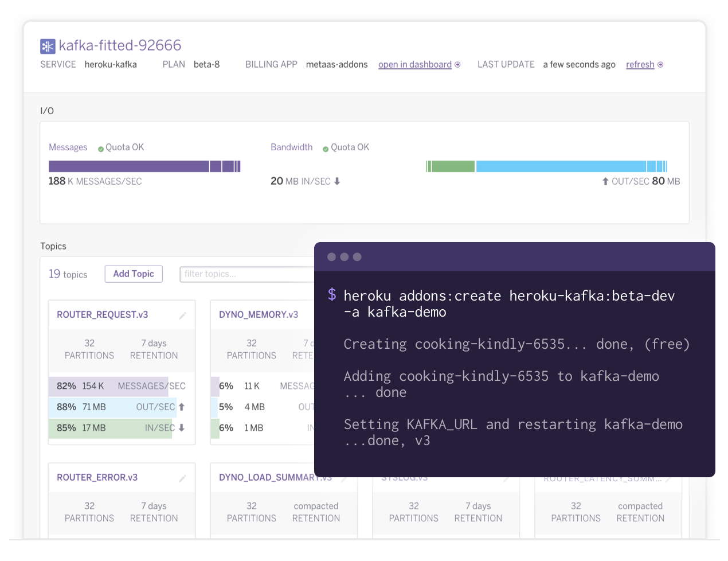Click the 88% 71 MB out row

coord(122,407)
